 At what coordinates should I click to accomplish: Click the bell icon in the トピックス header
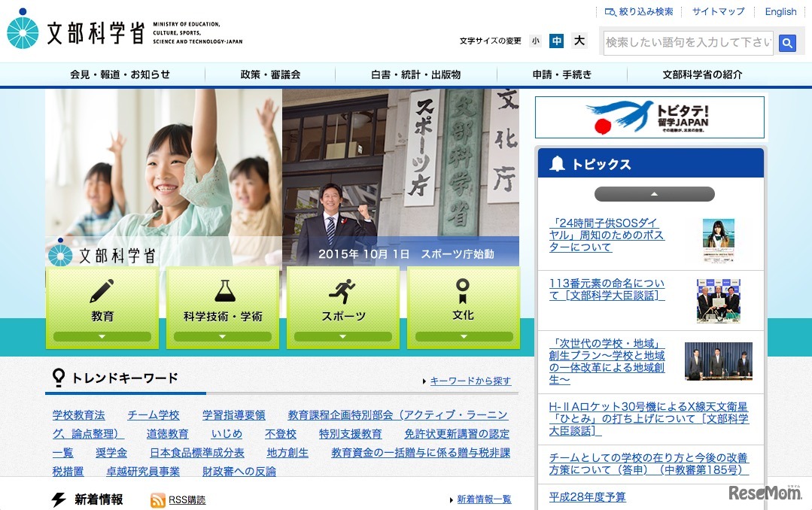pos(556,163)
